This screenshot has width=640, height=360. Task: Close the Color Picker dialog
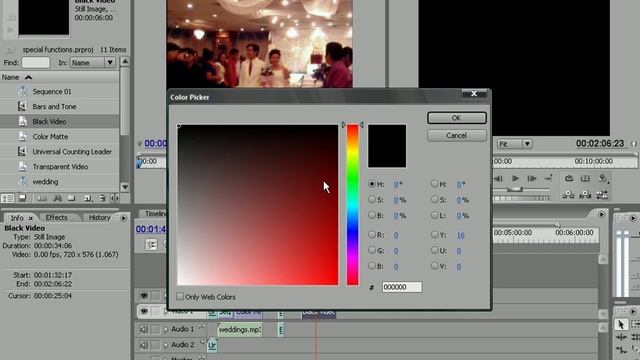click(x=474, y=93)
